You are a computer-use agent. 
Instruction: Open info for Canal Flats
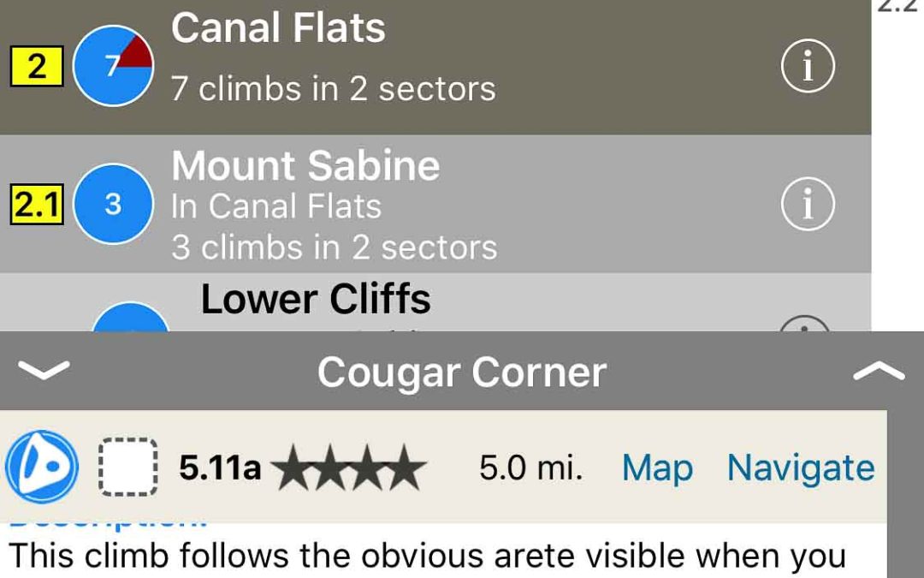807,66
